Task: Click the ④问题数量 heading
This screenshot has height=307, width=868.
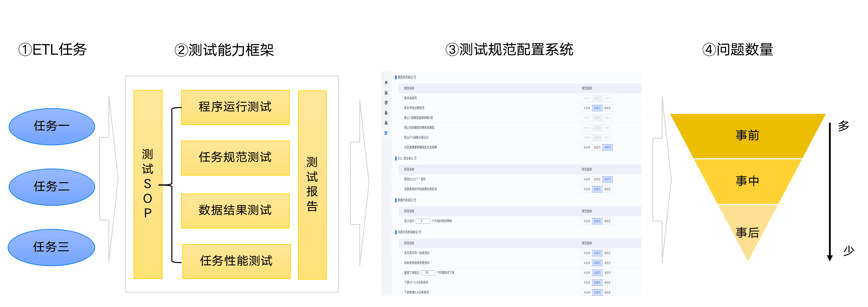Action: (x=738, y=49)
